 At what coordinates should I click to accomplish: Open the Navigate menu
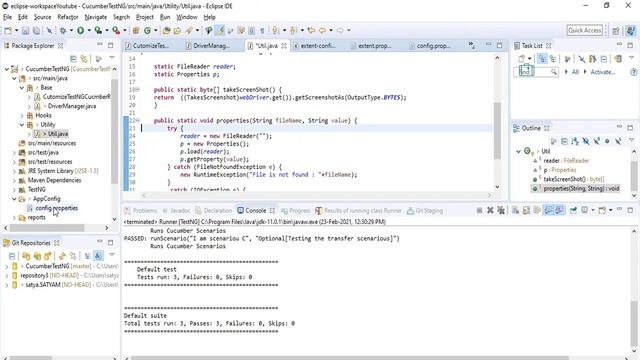[96, 17]
